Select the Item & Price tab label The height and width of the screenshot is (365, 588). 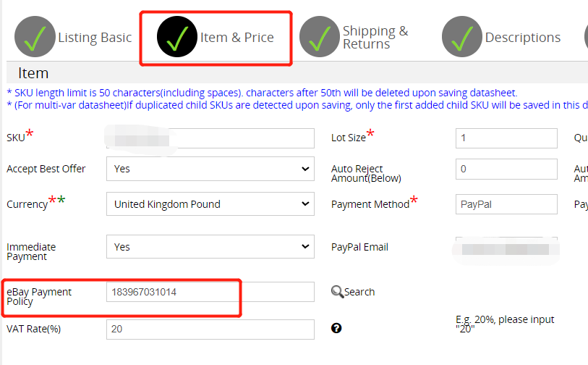click(237, 37)
